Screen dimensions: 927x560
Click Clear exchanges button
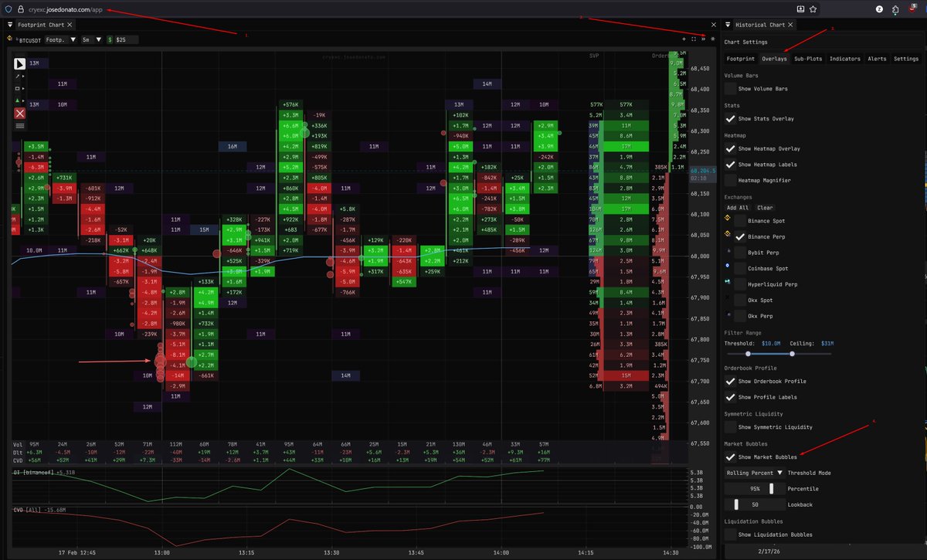[764, 207]
